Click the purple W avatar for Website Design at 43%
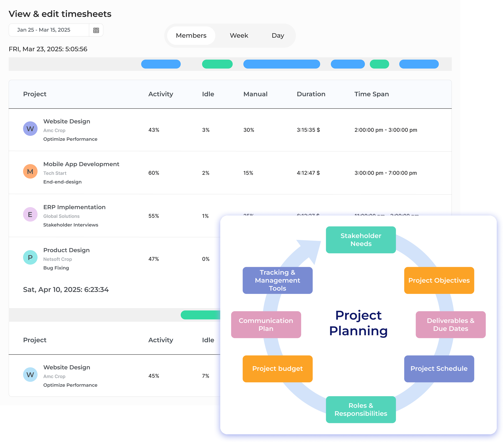Image resolution: width=504 pixels, height=443 pixels. [30, 128]
